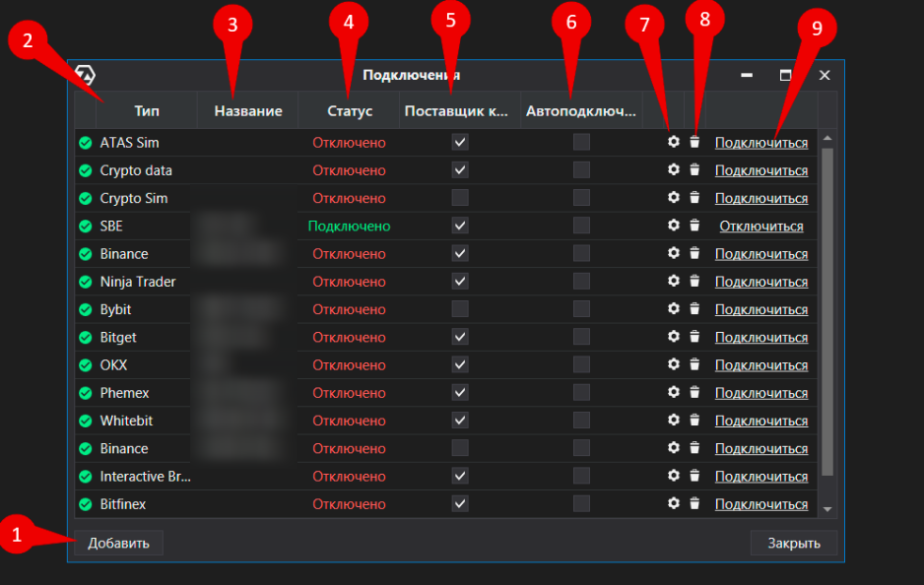Screen dimensions: 924x585
Task: Enable auto-connect checkbox for ATAS Sim
Action: tap(581, 142)
